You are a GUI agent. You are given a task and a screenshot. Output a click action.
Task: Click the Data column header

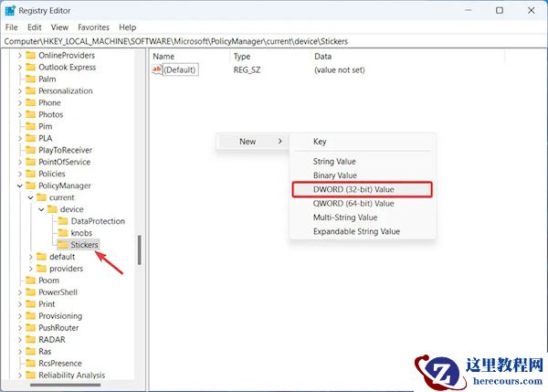pos(407,57)
